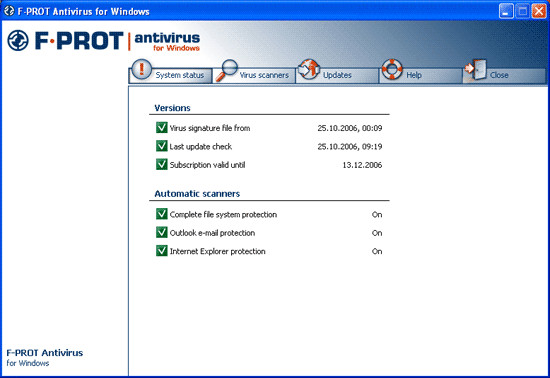Click the antivirus for Windows header wordmark
This screenshot has width=550, height=378.
(x=167, y=41)
